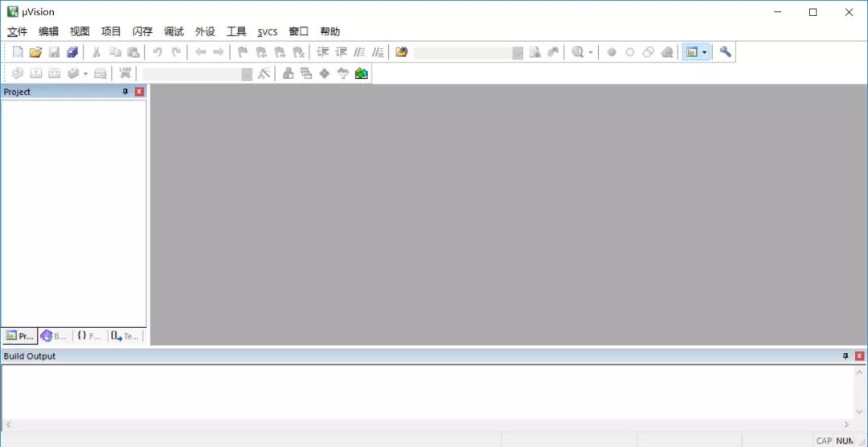Open the 外设 (Peripherals) menu
Image resolution: width=868 pixels, height=447 pixels.
(205, 31)
